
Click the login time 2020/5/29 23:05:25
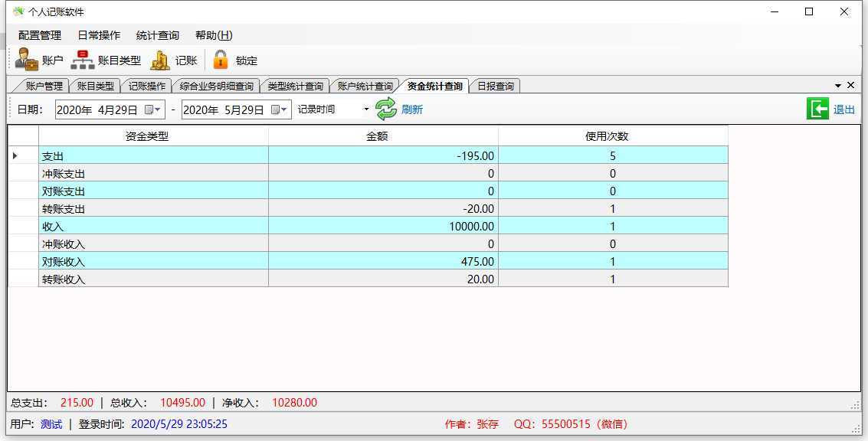point(179,424)
